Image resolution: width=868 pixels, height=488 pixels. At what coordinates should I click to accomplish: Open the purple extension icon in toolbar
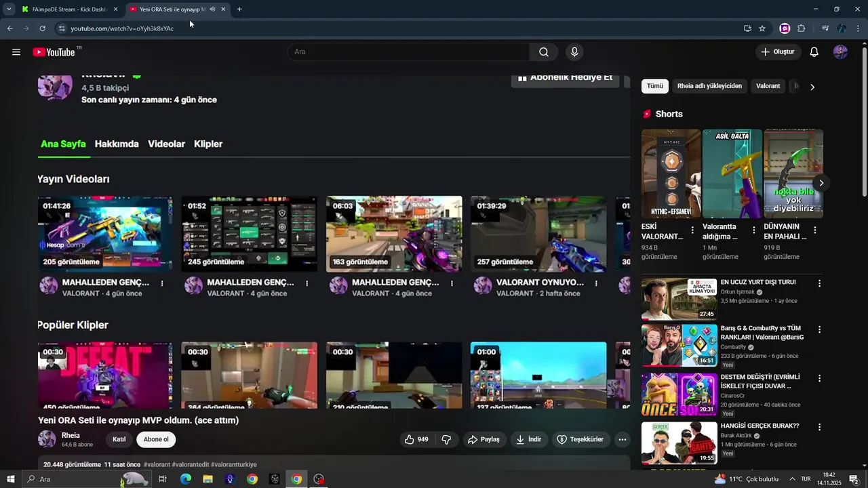tap(785, 28)
